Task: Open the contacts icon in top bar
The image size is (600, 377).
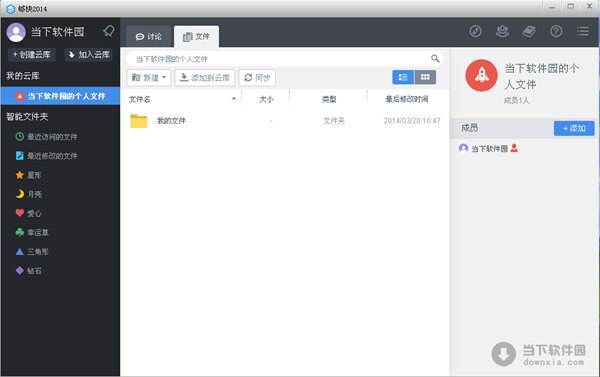Action: [x=502, y=31]
